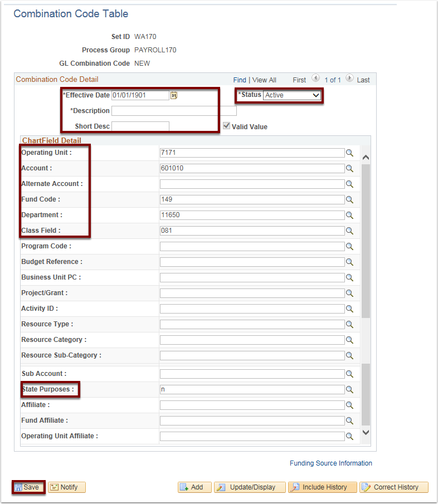Open Operating Unit Affiliate lookup
The height and width of the screenshot is (504, 438).
pos(349,437)
